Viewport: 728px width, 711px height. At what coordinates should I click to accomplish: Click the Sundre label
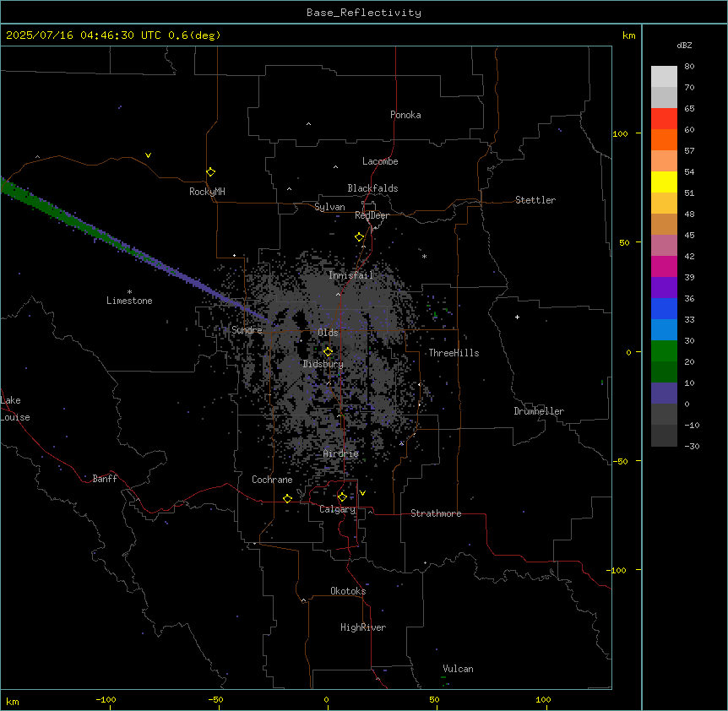point(247,330)
